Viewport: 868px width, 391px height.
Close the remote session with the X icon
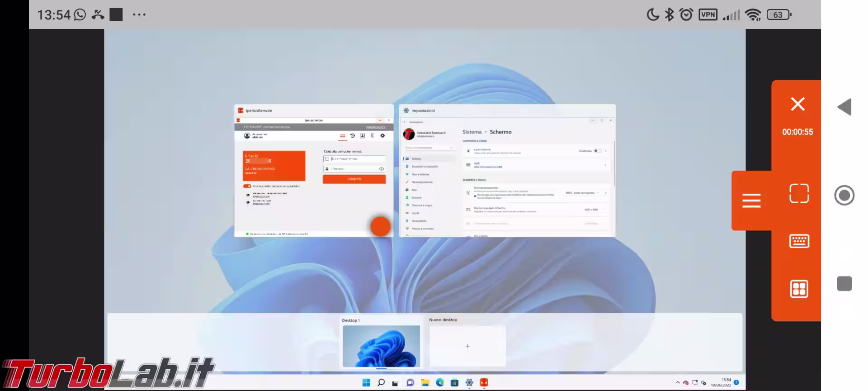click(798, 104)
